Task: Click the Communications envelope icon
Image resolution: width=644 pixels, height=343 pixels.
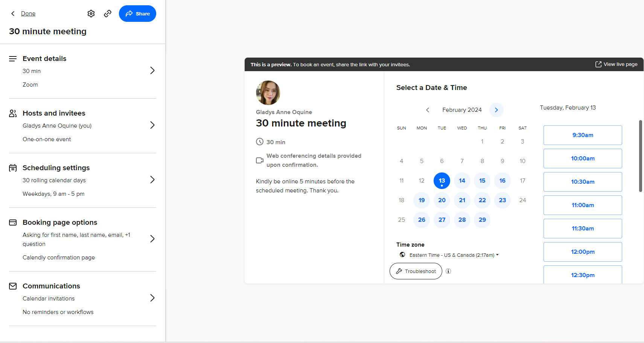Action: point(13,286)
